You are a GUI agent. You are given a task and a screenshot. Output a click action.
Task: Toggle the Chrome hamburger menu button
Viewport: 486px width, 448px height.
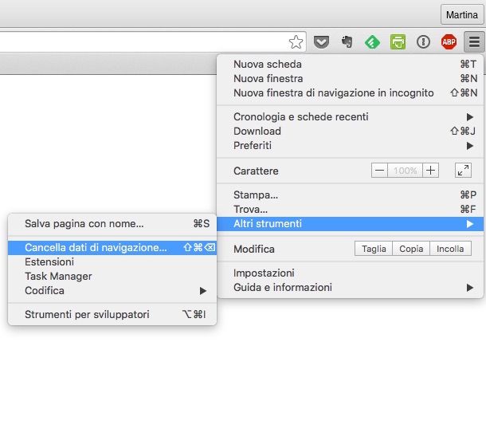(474, 42)
